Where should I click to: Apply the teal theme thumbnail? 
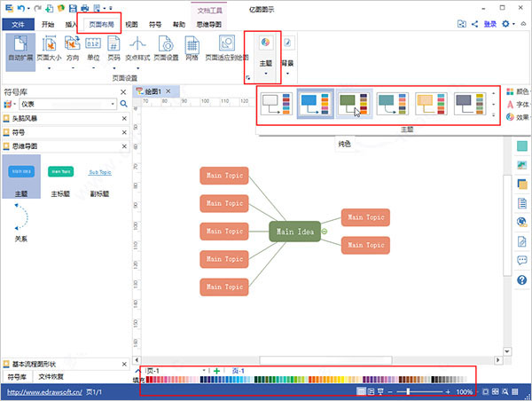pos(392,104)
